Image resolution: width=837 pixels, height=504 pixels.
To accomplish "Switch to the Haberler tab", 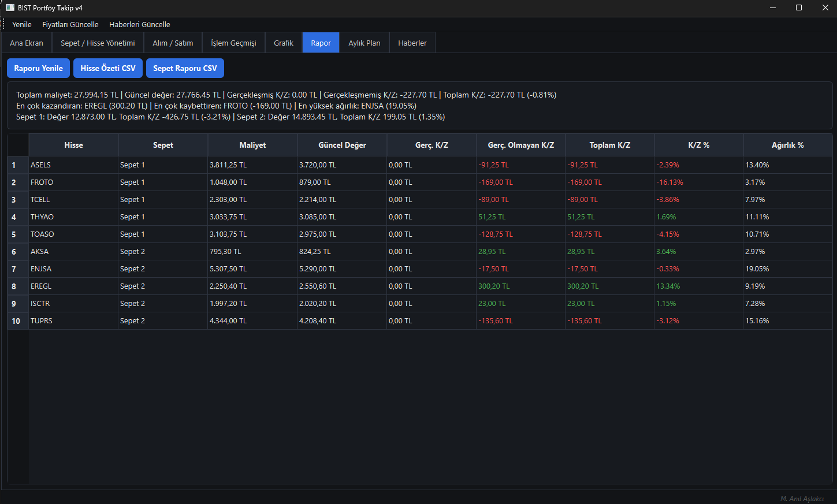I will pos(412,43).
